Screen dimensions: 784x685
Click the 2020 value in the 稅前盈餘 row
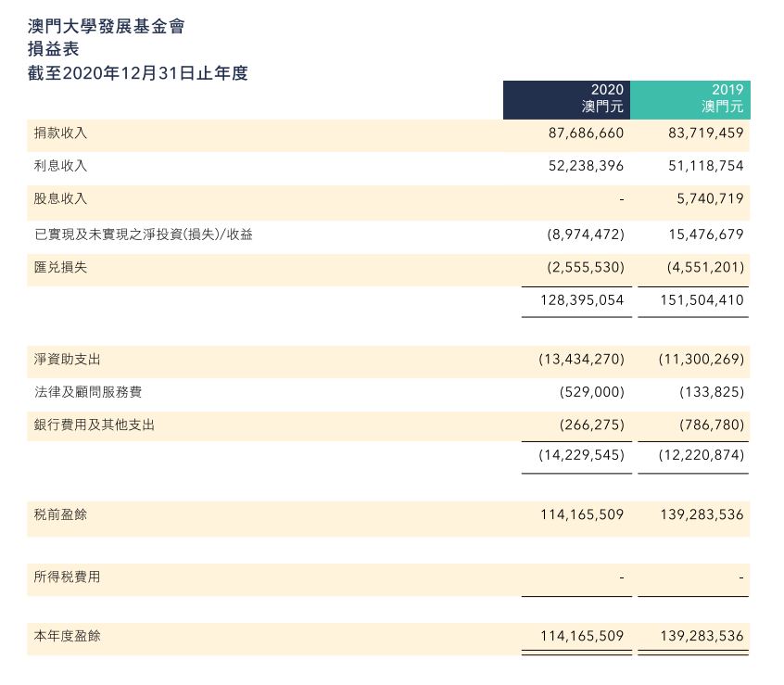pyautogui.click(x=582, y=514)
